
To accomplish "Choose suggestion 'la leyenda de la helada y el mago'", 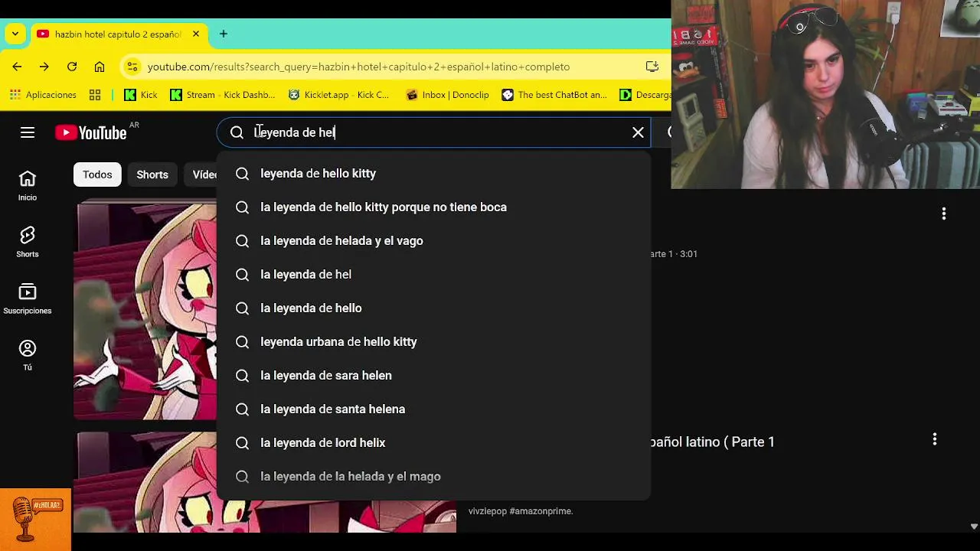I will coord(433,477).
